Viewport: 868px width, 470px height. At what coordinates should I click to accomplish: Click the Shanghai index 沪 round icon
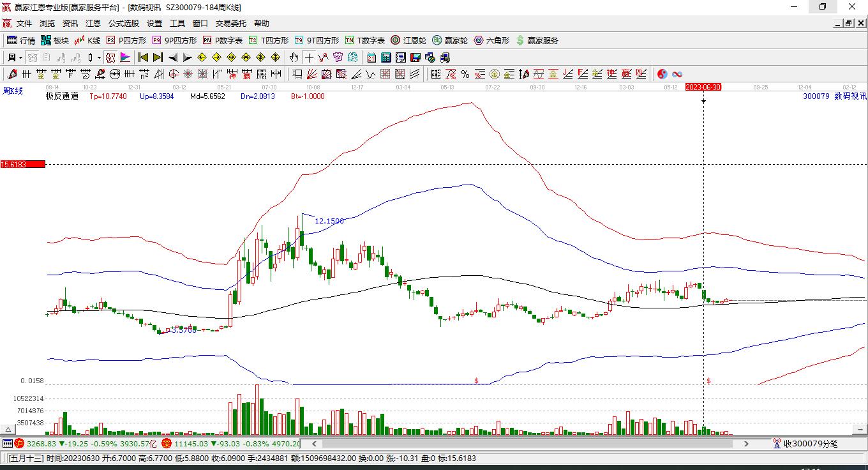click(19, 443)
